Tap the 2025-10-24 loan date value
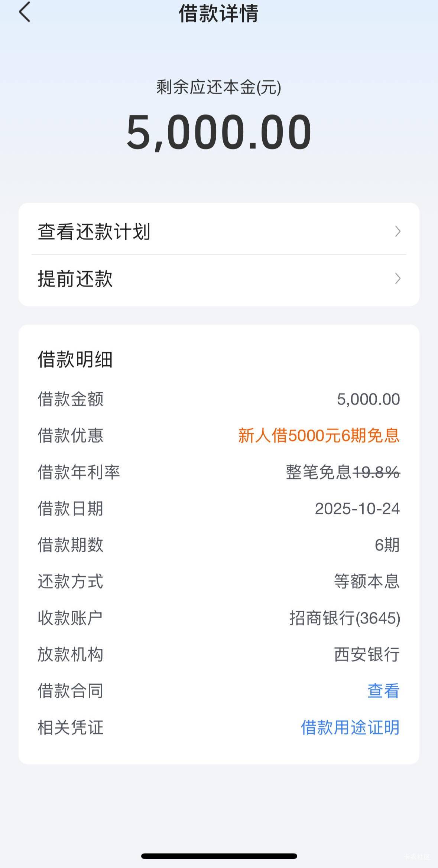438x868 pixels. 357,509
